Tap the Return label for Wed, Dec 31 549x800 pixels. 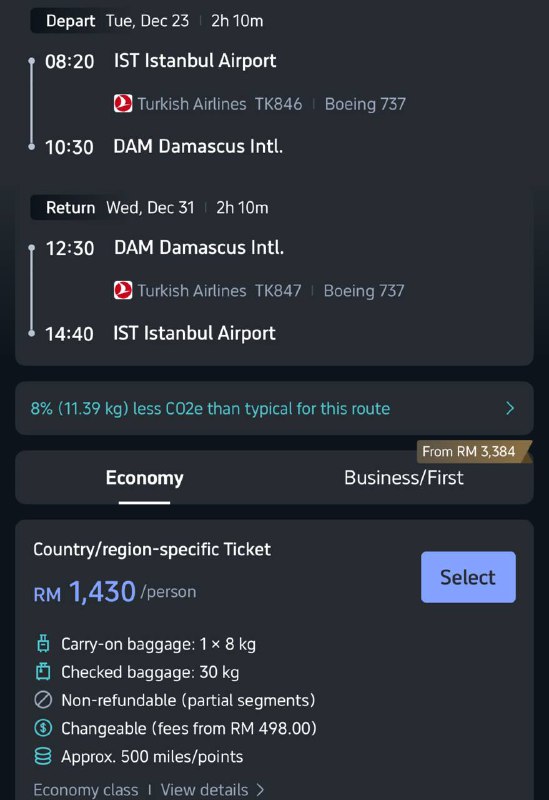[x=70, y=208]
